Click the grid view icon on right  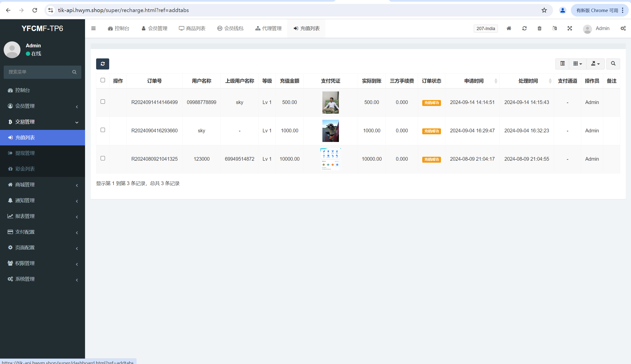(577, 63)
